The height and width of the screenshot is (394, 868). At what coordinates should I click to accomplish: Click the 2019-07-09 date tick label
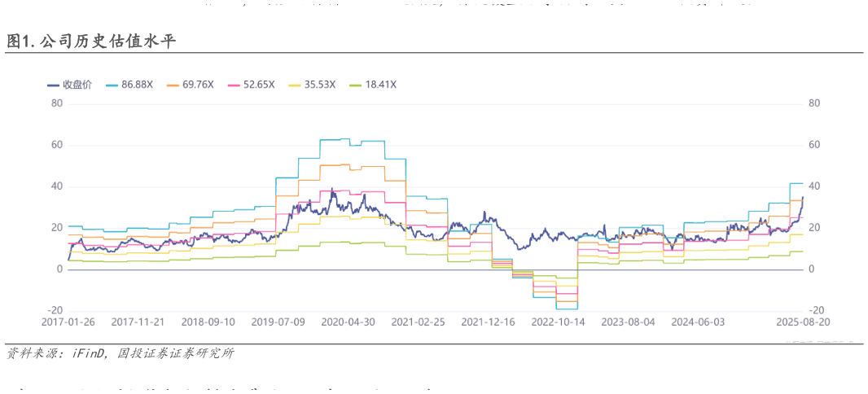click(278, 322)
